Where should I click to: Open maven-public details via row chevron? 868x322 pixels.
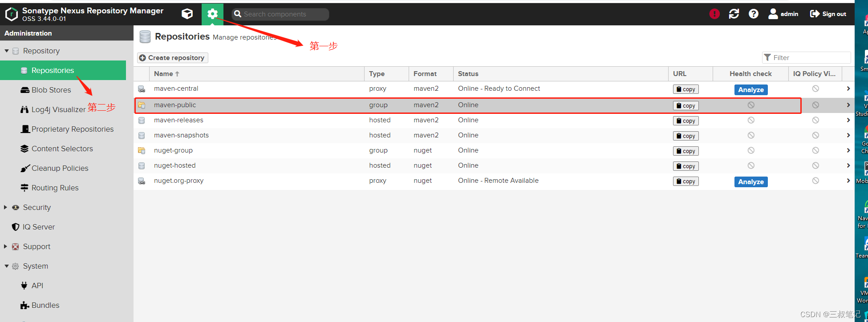click(848, 105)
